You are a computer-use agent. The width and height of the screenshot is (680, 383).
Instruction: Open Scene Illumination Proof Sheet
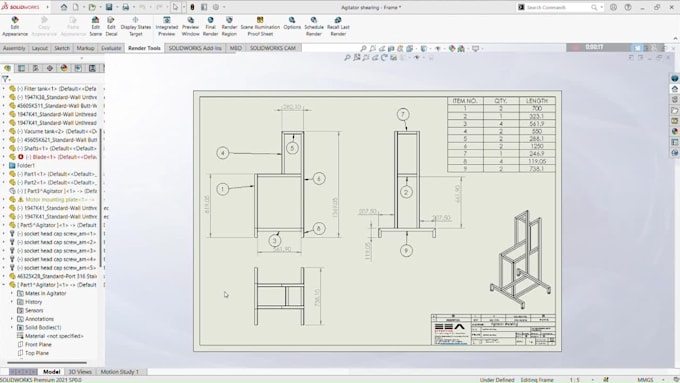pyautogui.click(x=260, y=26)
